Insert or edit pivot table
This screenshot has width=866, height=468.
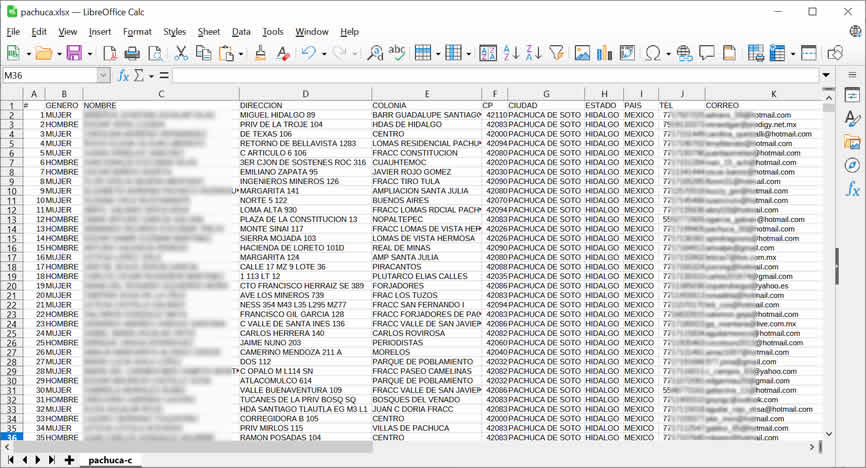click(x=627, y=53)
